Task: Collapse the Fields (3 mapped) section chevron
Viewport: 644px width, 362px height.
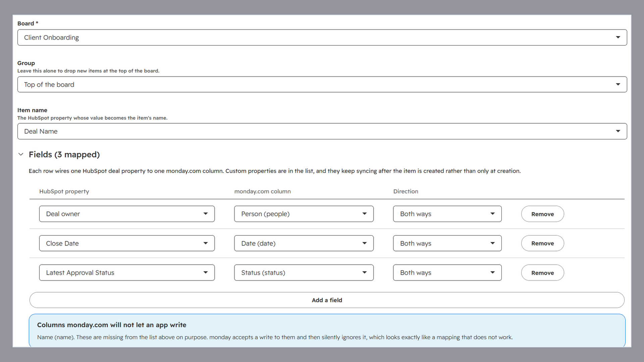Action: point(21,155)
